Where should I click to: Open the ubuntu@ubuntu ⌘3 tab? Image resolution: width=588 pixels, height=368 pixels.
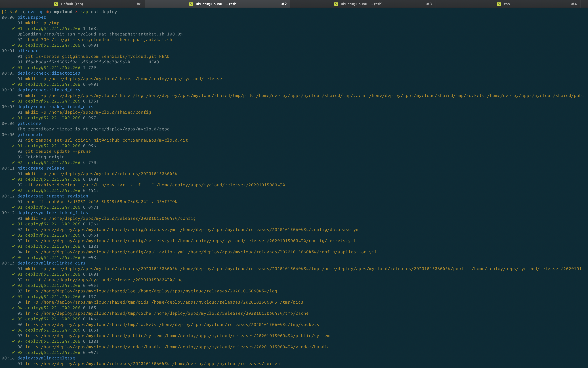pyautogui.click(x=363, y=4)
